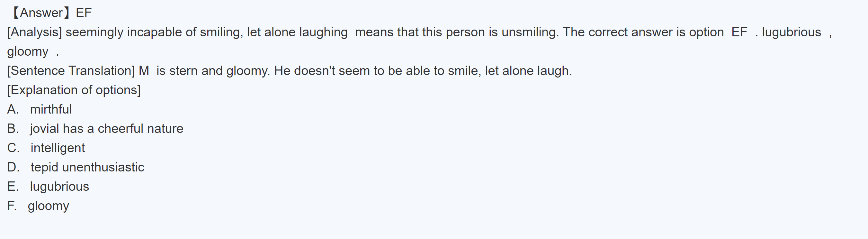Click the [Sentence Translation] label

(71, 71)
